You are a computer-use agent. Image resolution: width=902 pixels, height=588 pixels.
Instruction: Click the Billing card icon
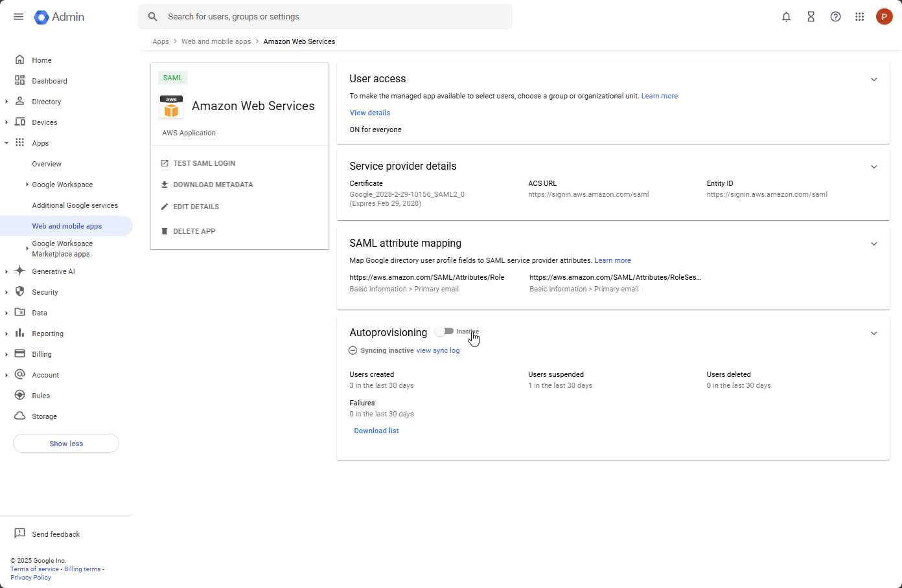click(19, 354)
